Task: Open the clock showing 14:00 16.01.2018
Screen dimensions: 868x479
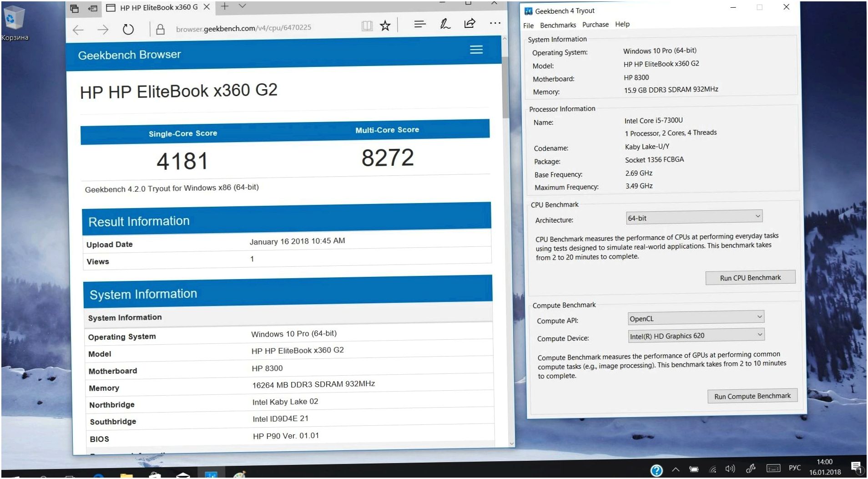Action: click(x=825, y=467)
